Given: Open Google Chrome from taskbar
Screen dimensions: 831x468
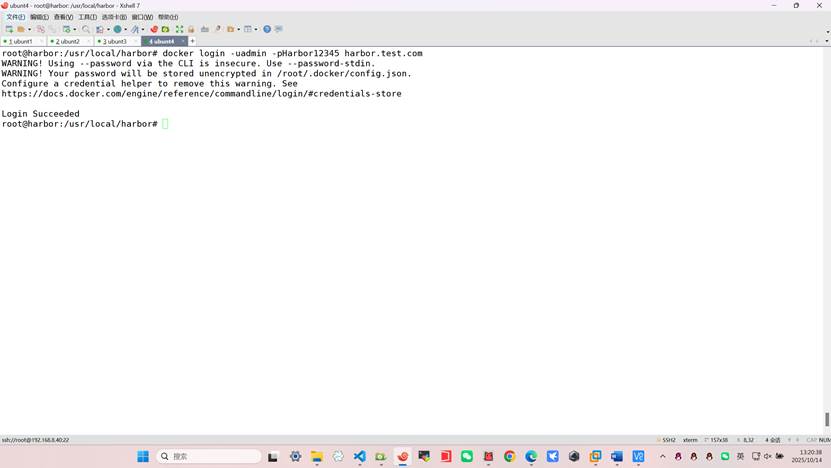Looking at the screenshot, I should [509, 456].
